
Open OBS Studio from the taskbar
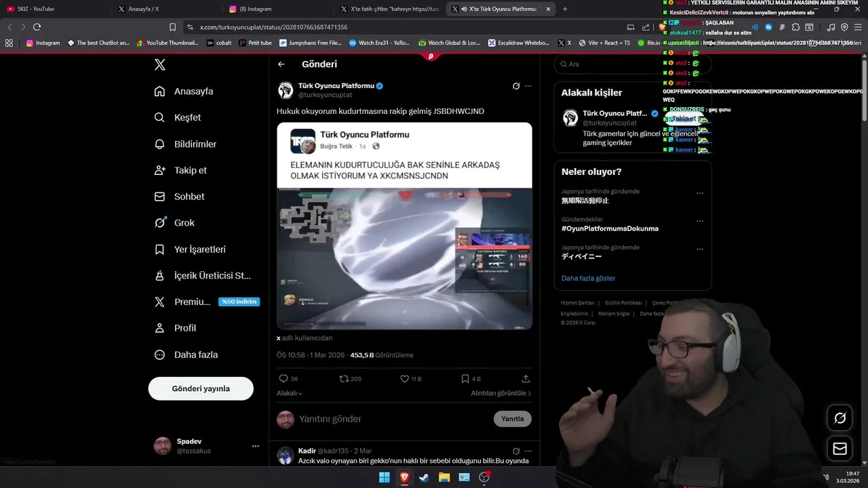click(x=484, y=477)
